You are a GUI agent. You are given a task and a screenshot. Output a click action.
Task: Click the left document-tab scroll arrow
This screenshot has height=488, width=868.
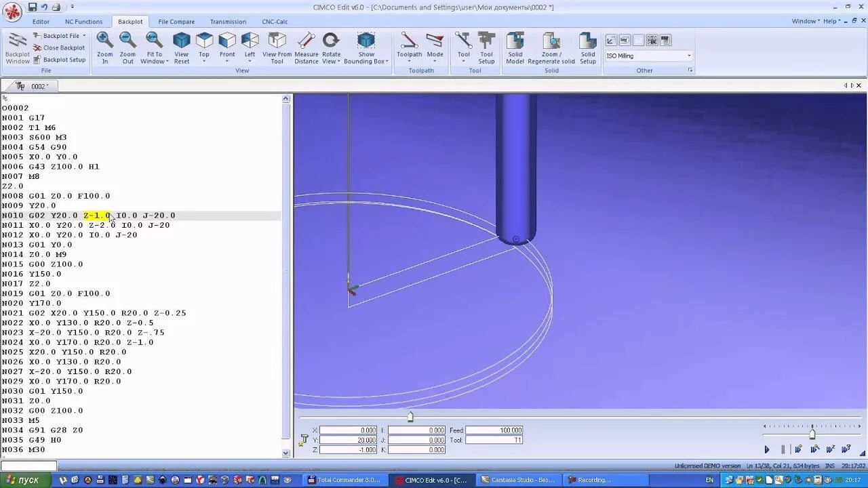click(846, 85)
